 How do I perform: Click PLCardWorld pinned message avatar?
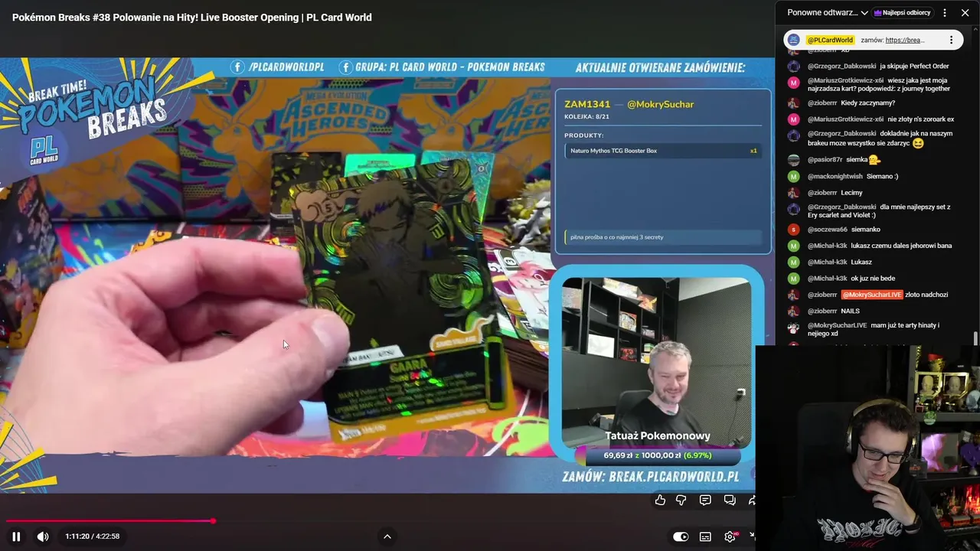[x=794, y=40]
